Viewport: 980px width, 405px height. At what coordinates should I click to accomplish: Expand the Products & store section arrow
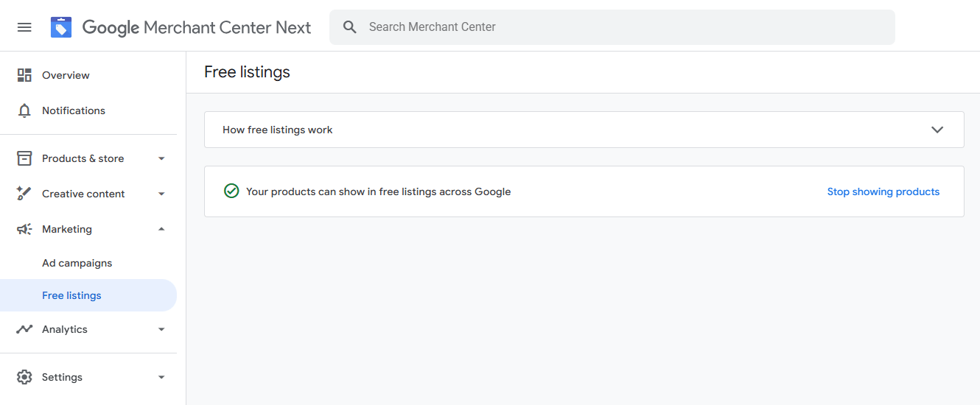pos(161,158)
